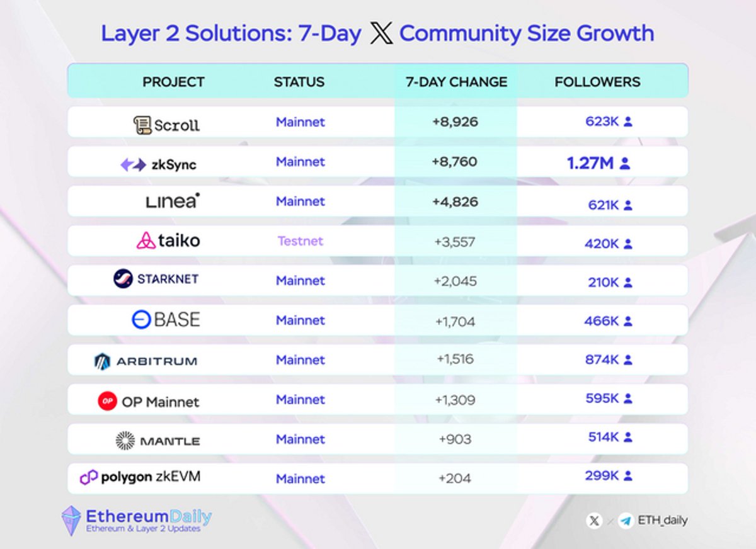Click follower icon next to 1.27M
The height and width of the screenshot is (549, 756).
click(624, 164)
